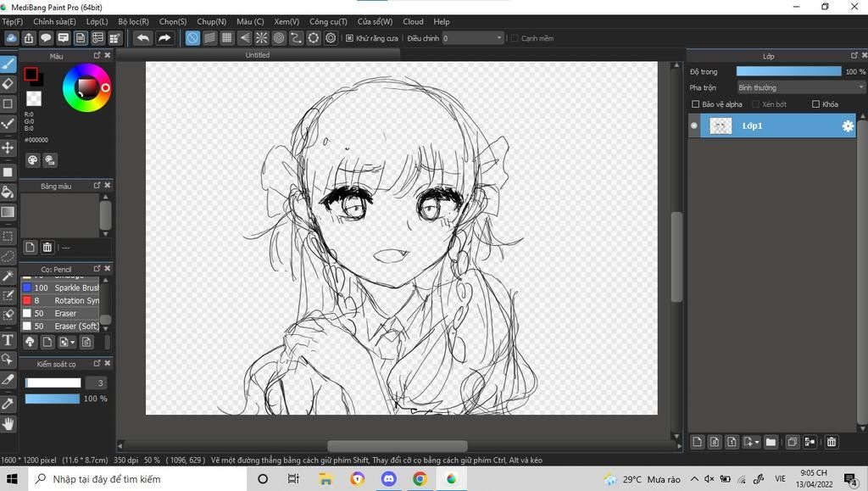Click the Undo arrow button
868x491 pixels.
[143, 37]
